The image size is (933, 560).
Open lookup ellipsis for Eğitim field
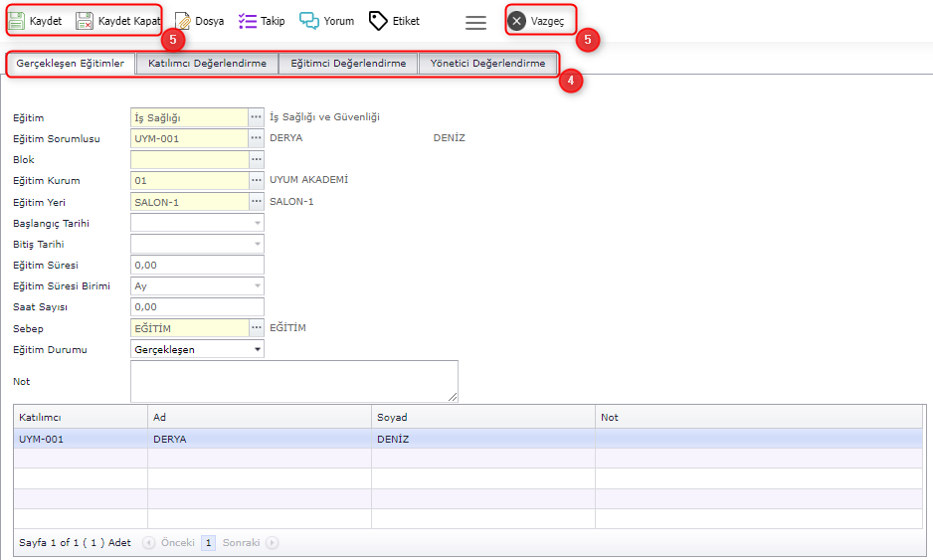point(256,117)
